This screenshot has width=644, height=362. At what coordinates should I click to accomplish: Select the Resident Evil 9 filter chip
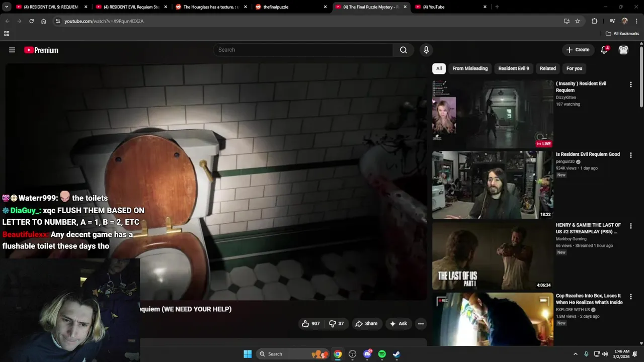(514, 68)
